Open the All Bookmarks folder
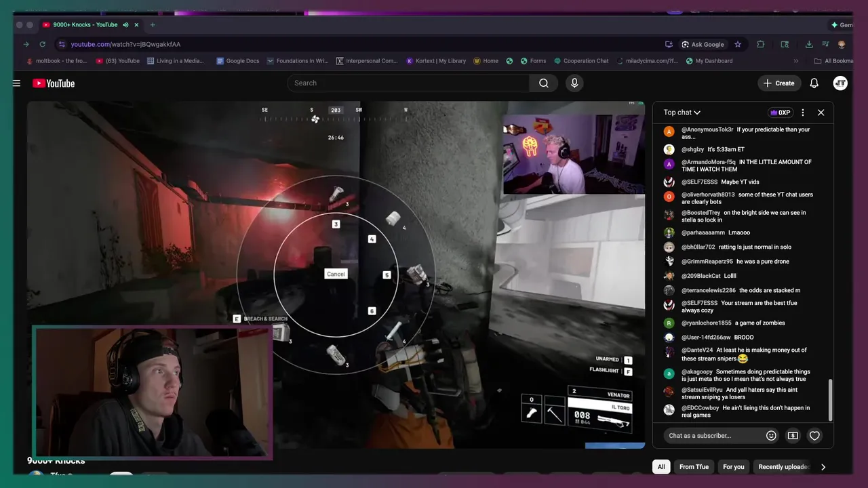This screenshot has height=488, width=868. coord(833,61)
